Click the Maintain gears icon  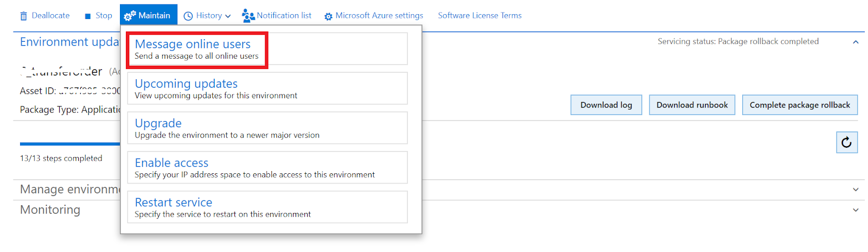tap(130, 16)
